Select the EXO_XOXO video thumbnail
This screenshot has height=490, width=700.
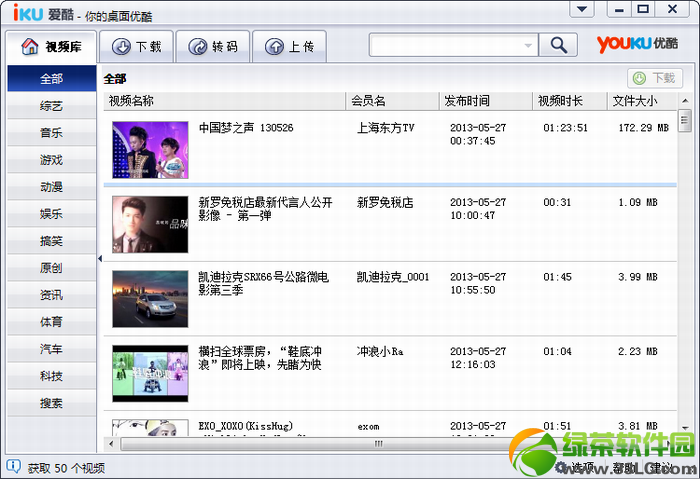[150, 428]
